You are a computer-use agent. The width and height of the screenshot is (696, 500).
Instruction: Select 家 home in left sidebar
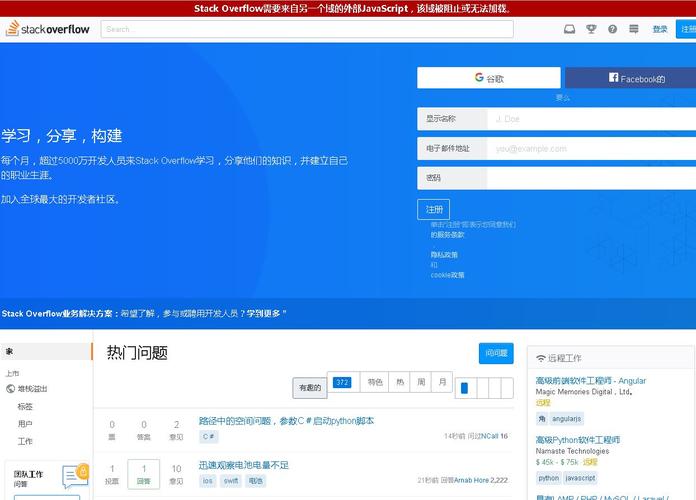coord(46,351)
